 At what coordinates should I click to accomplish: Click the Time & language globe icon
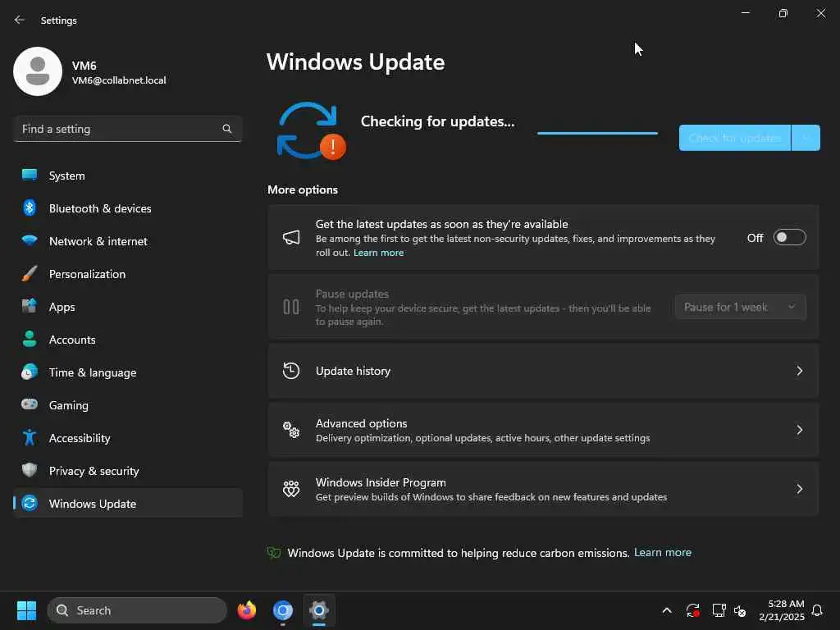(30, 372)
